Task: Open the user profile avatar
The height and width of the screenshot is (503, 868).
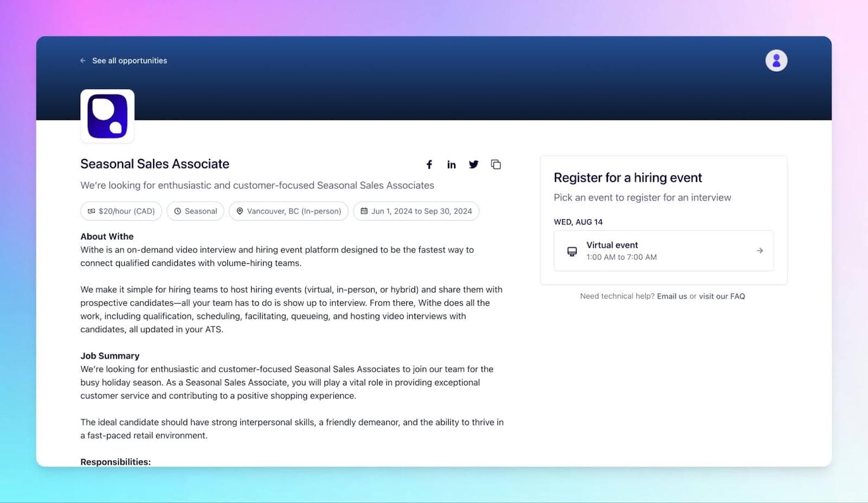Action: coord(776,60)
